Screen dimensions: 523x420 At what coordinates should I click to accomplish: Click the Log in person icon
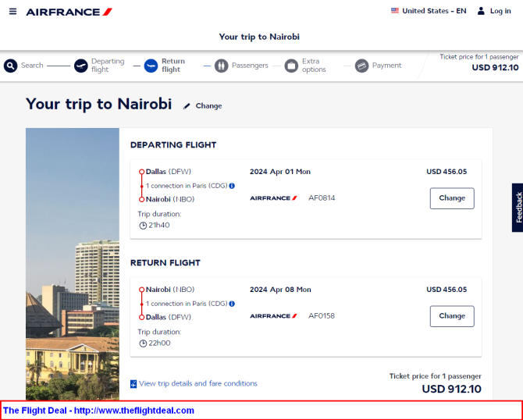coord(481,11)
